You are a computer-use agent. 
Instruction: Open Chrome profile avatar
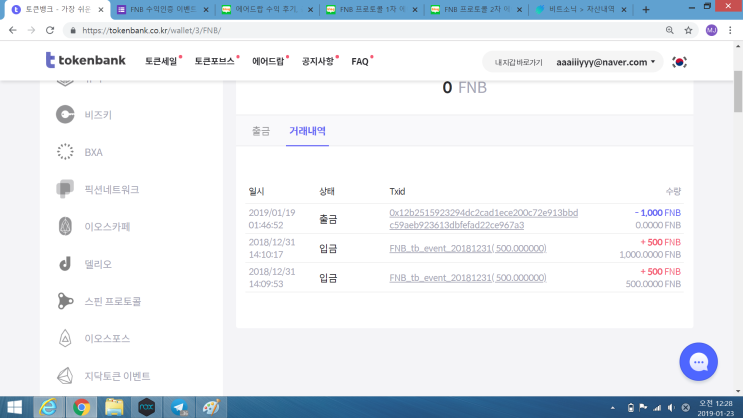(x=711, y=30)
